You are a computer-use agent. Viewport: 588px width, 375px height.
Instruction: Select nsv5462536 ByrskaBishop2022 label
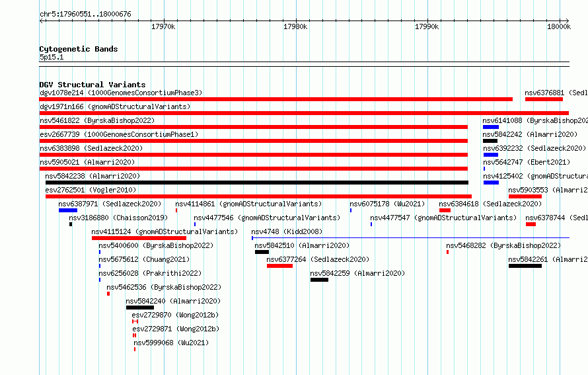click(x=164, y=287)
